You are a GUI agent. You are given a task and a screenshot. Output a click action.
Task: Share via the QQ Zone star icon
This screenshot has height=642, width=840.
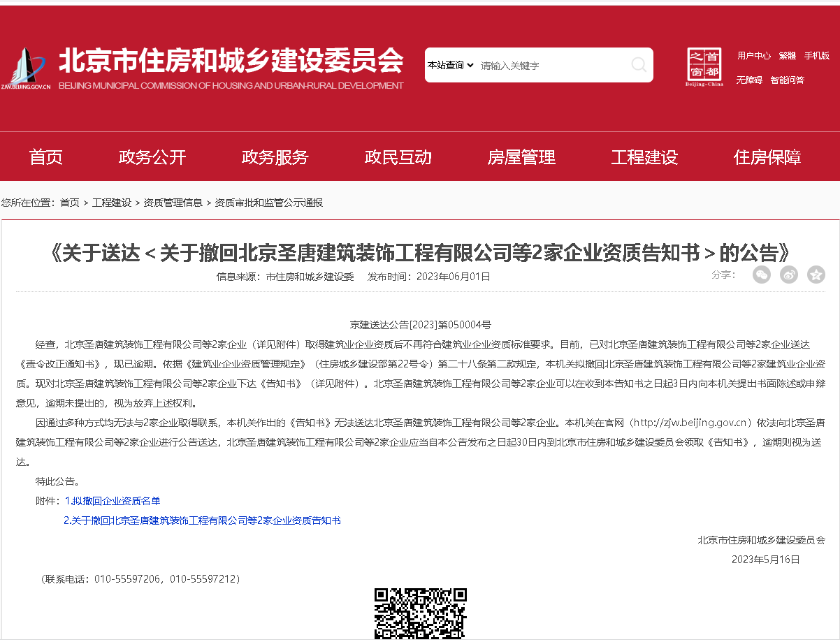[816, 275]
